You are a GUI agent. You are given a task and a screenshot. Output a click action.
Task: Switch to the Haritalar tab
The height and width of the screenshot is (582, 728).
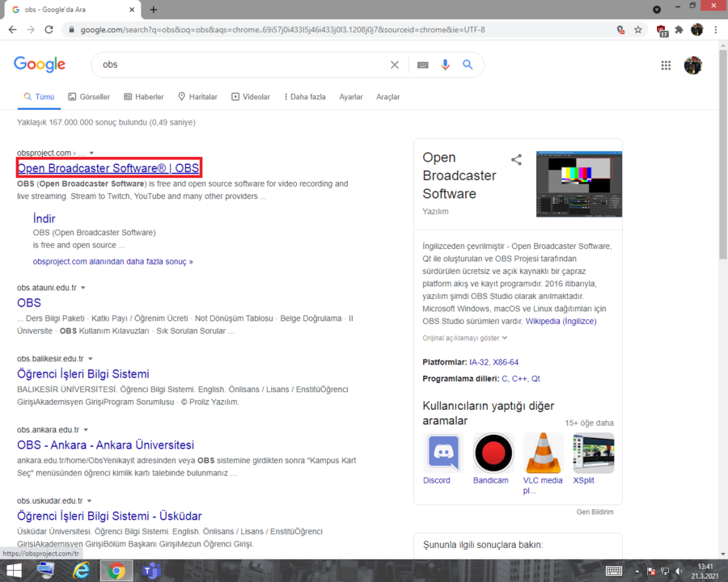point(198,97)
